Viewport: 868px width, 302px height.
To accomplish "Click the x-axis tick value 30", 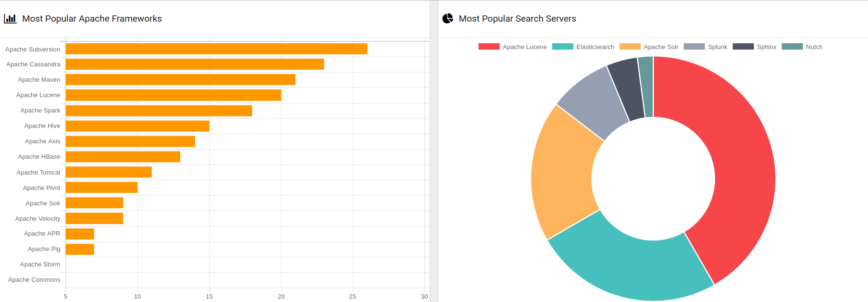I will tap(424, 297).
